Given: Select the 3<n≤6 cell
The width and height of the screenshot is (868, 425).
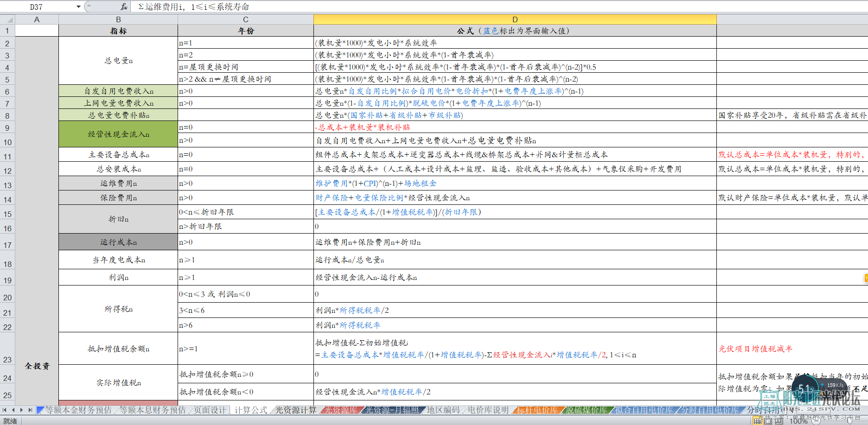Looking at the screenshot, I should 246,310.
